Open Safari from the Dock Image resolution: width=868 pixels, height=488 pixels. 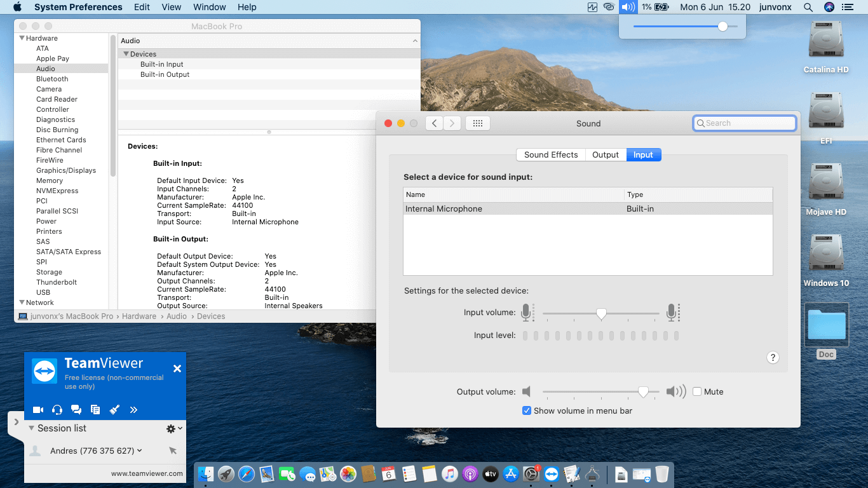(247, 474)
